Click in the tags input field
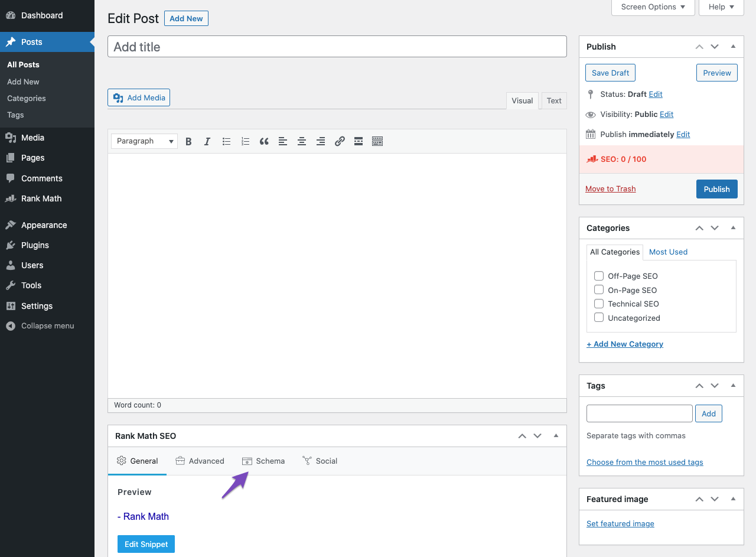Image resolution: width=756 pixels, height=557 pixels. click(x=640, y=413)
